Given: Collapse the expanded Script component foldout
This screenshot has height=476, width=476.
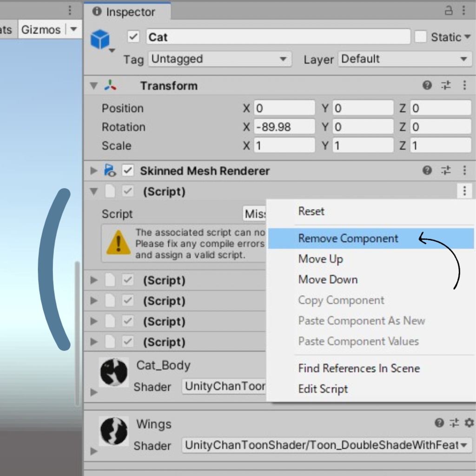Looking at the screenshot, I should click(x=94, y=191).
